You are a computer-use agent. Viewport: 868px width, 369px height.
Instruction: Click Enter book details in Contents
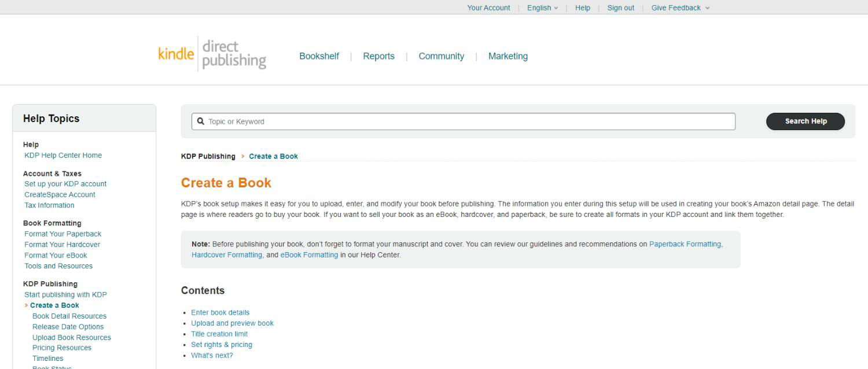click(220, 312)
